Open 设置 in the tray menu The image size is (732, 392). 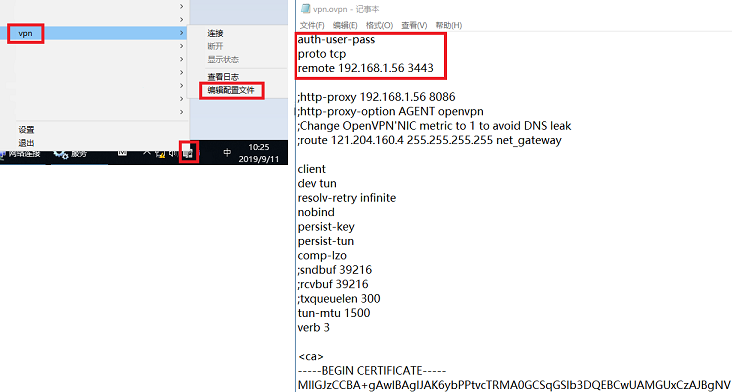(26, 130)
